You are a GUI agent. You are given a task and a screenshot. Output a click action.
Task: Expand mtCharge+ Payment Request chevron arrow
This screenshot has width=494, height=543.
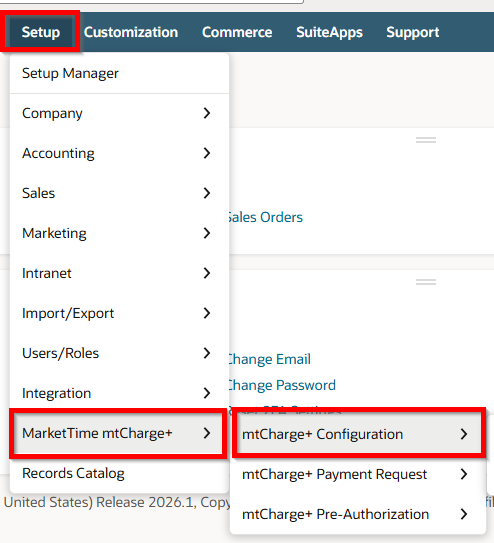point(464,474)
